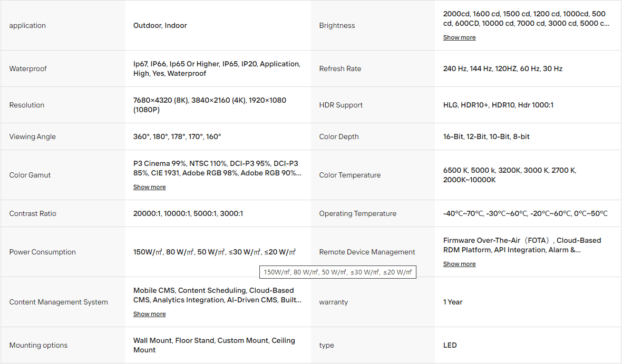Select 'HLG, HDR10+, HDR10, Hdr 1000:1' value
The height and width of the screenshot is (364, 622).
(x=498, y=105)
